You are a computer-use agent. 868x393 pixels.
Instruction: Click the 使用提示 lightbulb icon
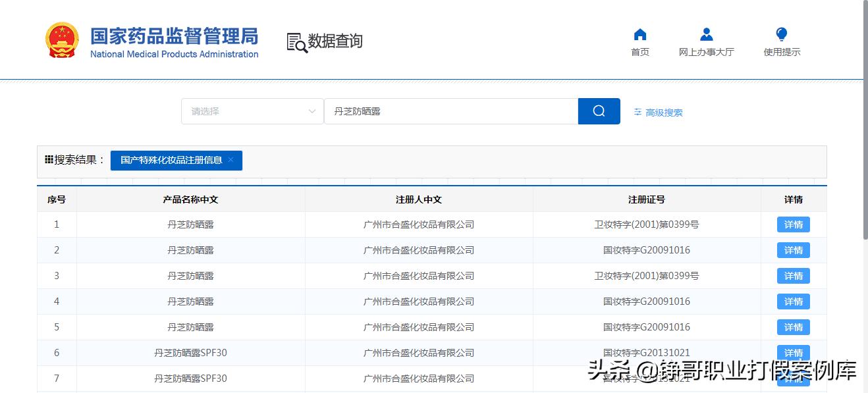pyautogui.click(x=782, y=35)
